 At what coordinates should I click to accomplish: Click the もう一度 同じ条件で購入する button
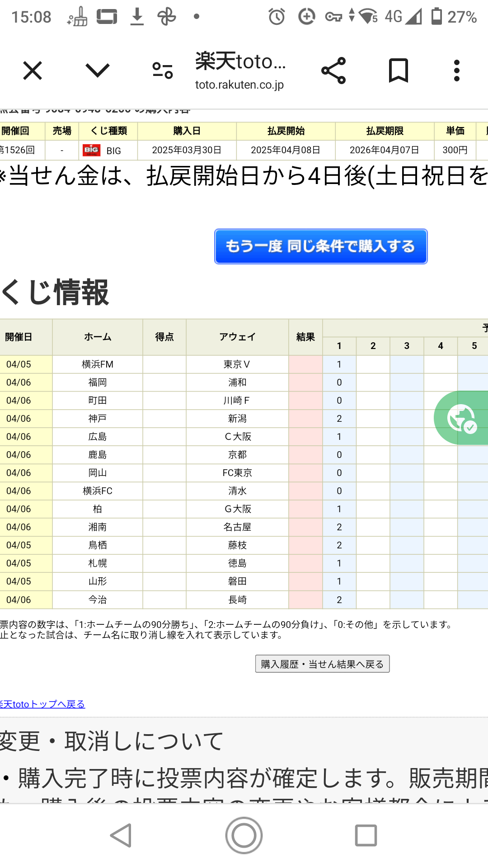point(321,246)
